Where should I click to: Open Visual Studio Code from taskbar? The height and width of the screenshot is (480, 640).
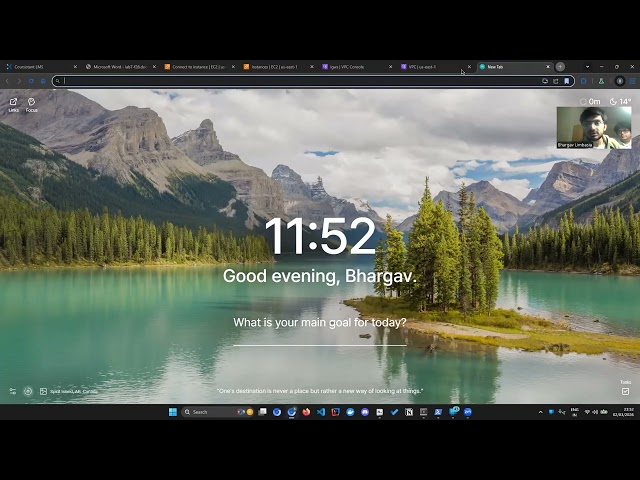click(x=321, y=412)
